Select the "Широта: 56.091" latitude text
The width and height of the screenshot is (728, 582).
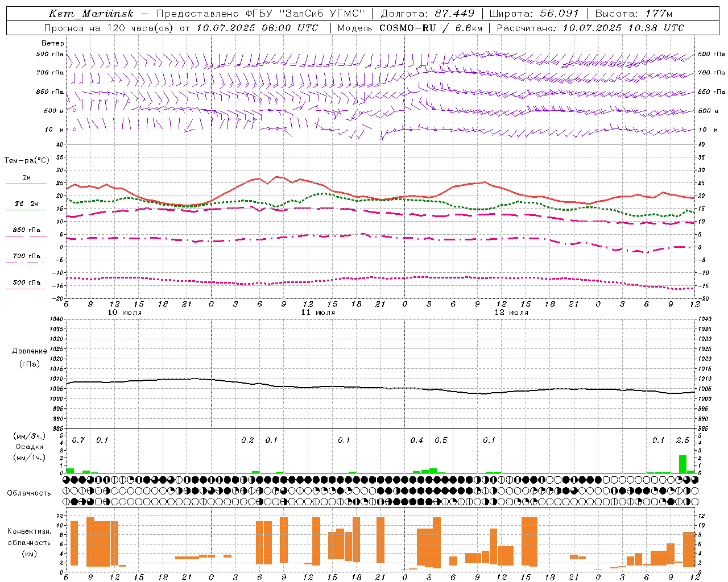click(x=534, y=14)
